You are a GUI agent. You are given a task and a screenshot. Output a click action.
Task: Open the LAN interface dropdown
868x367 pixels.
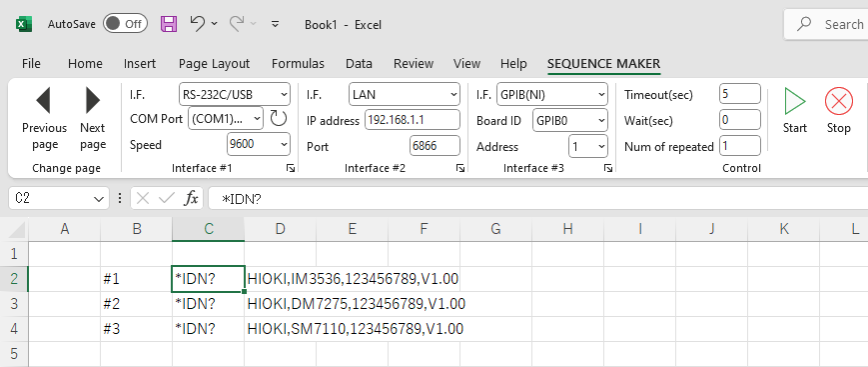click(x=405, y=94)
